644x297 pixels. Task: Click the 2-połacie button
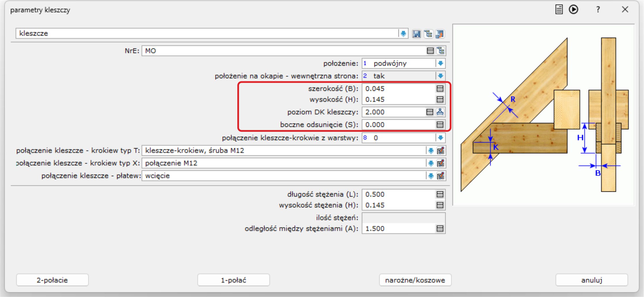pos(52,280)
